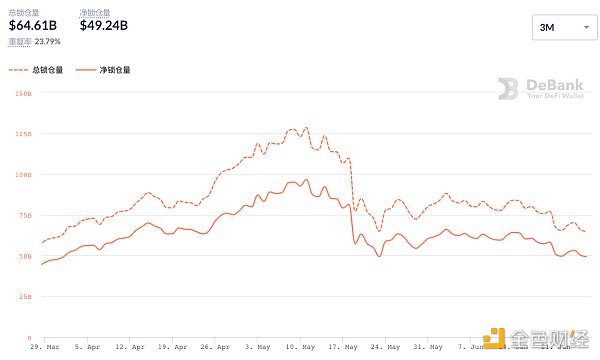This screenshot has height=360, width=600.
Task: Toggle the solid 净锁仓量 legend series
Action: click(103, 70)
